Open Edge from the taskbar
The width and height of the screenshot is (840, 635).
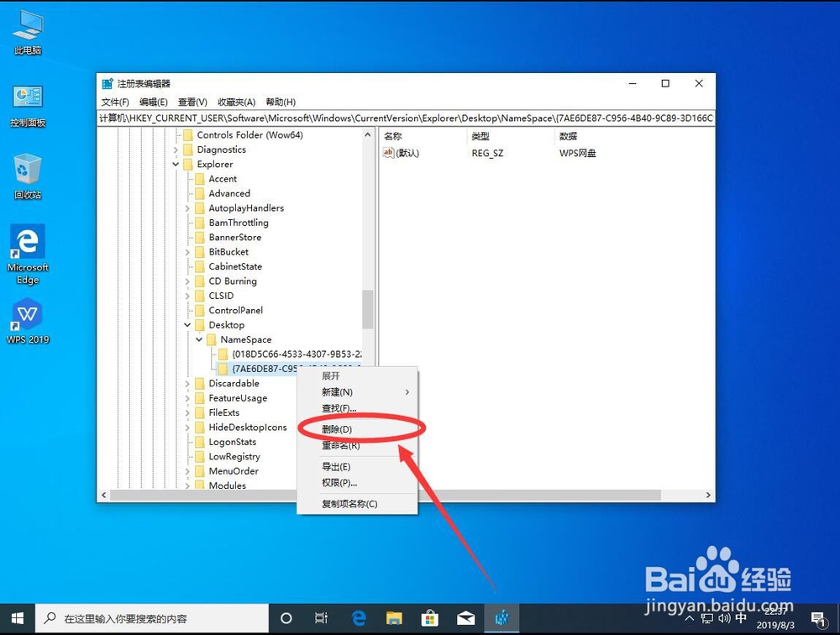(x=359, y=619)
